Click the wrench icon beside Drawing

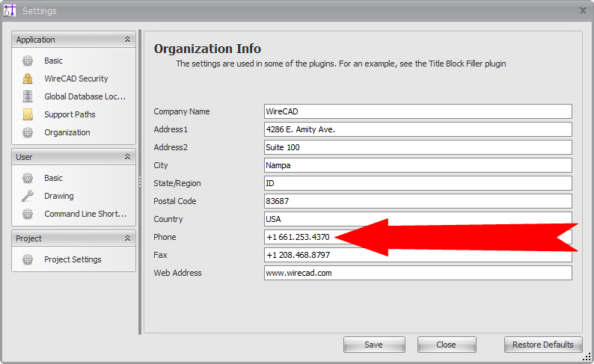pyautogui.click(x=28, y=196)
